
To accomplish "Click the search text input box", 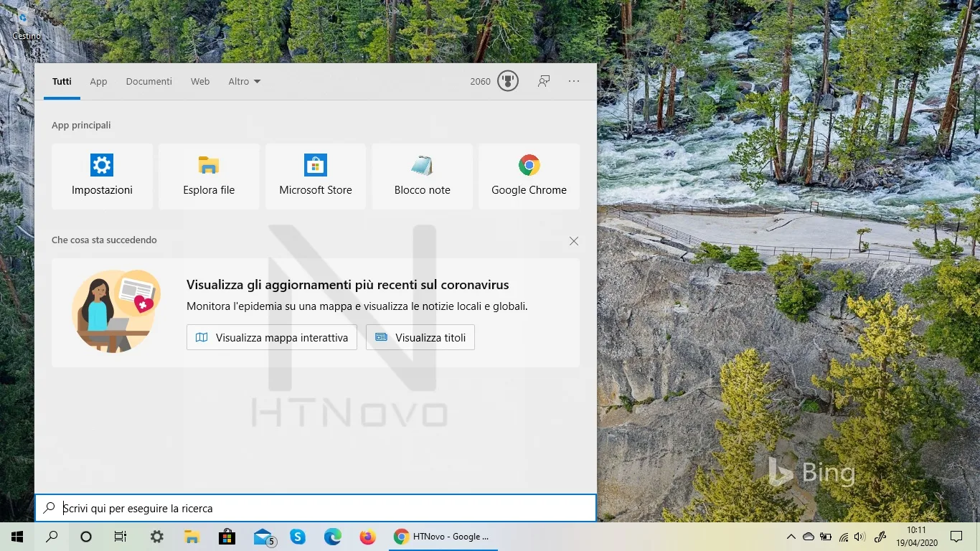I will click(x=316, y=508).
